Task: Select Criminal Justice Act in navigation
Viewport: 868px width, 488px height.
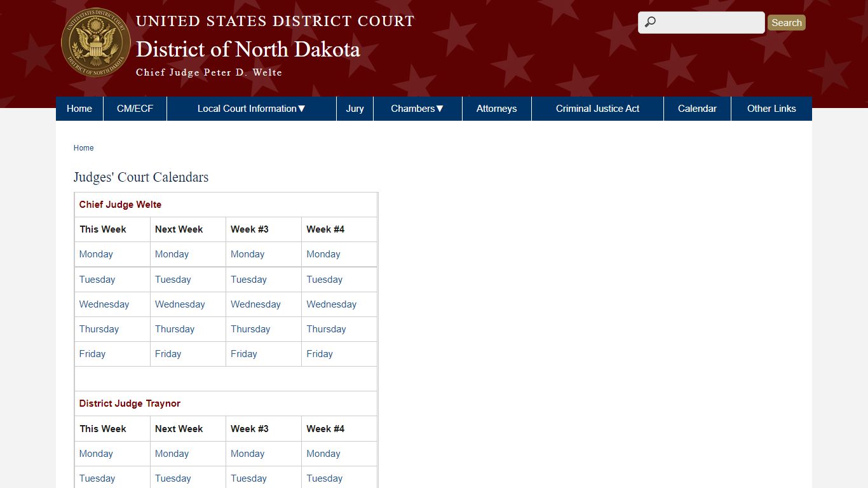Action: pyautogui.click(x=597, y=109)
